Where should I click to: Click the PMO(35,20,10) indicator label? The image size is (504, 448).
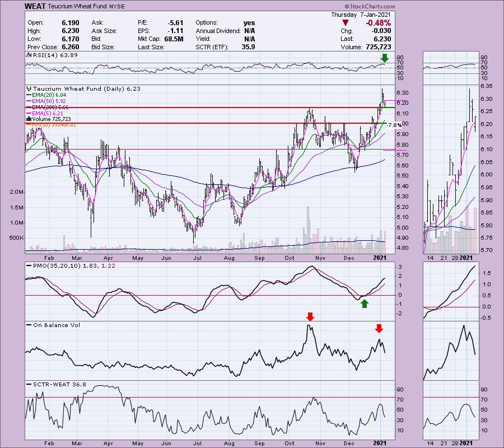[57, 266]
